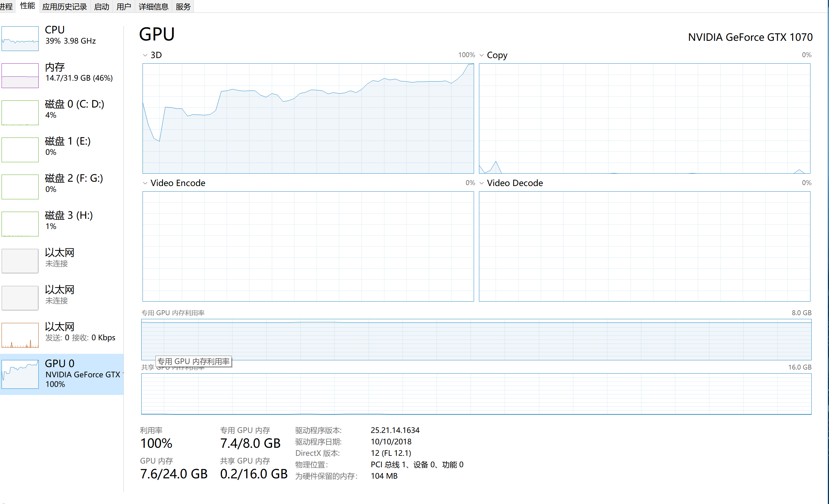Open the Video Decode engine dropdown chevron
Screen dimensions: 829x504
pyautogui.click(x=481, y=183)
